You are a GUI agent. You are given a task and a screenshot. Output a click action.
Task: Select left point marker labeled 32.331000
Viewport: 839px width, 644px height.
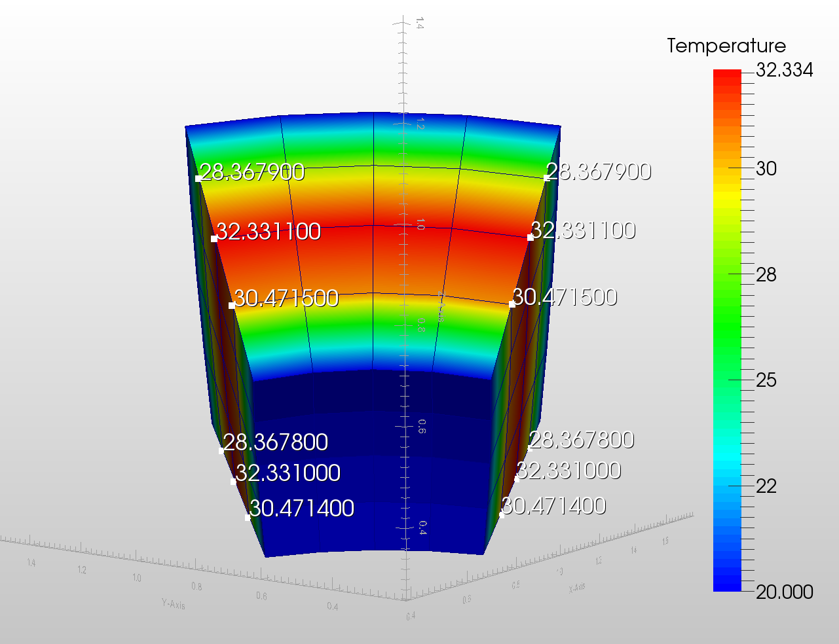tap(233, 482)
